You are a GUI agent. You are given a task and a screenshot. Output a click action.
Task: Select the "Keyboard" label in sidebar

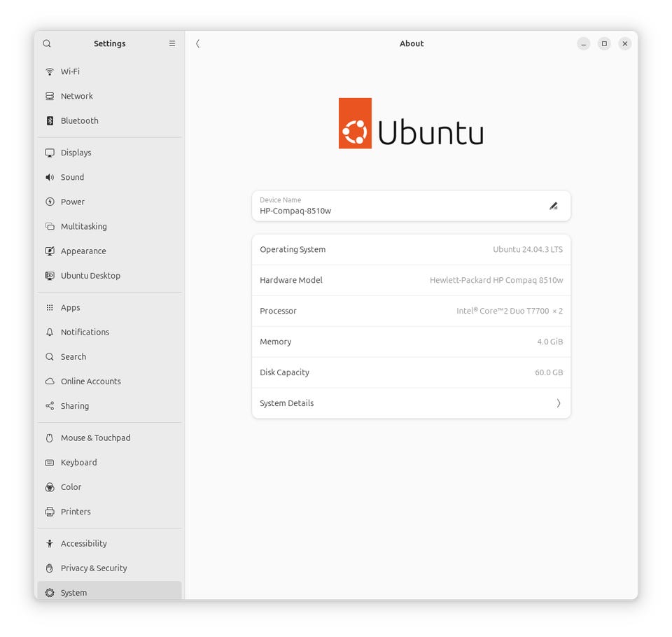(x=79, y=463)
